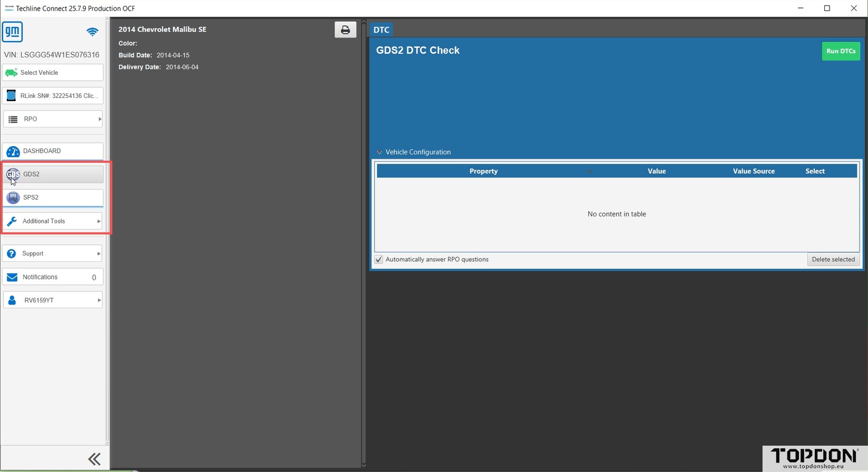Collapse sidebar with double-chevron icon
This screenshot has width=868, height=472.
[94, 459]
